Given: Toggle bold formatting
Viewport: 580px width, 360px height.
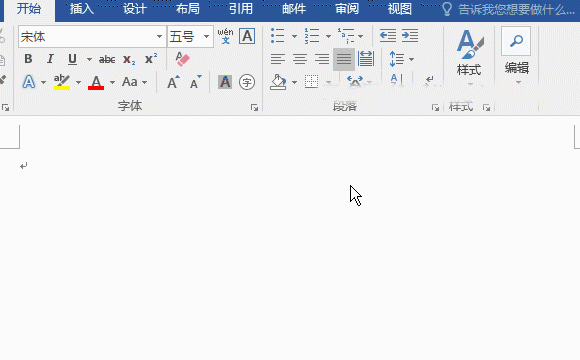Looking at the screenshot, I should pos(28,59).
